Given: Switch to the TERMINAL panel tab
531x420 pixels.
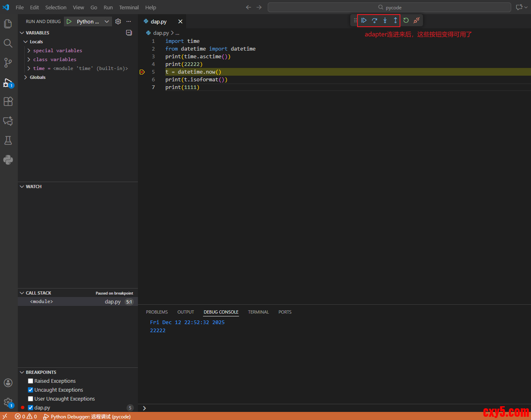Looking at the screenshot, I should point(258,312).
